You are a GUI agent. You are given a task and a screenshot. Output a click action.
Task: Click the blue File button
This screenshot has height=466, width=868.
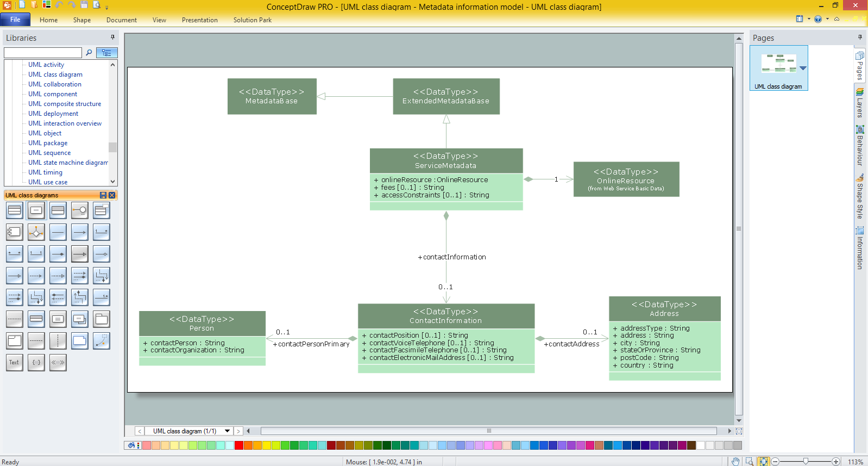[15, 20]
